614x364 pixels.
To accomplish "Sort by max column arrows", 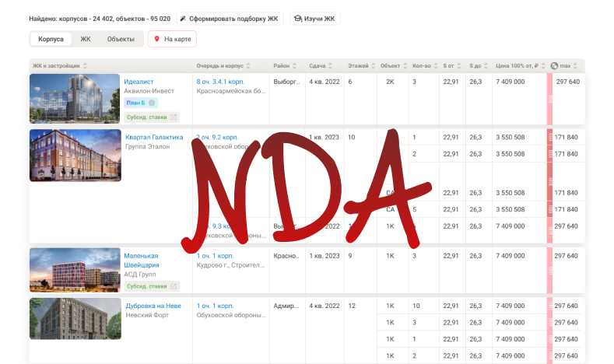I will [x=575, y=66].
